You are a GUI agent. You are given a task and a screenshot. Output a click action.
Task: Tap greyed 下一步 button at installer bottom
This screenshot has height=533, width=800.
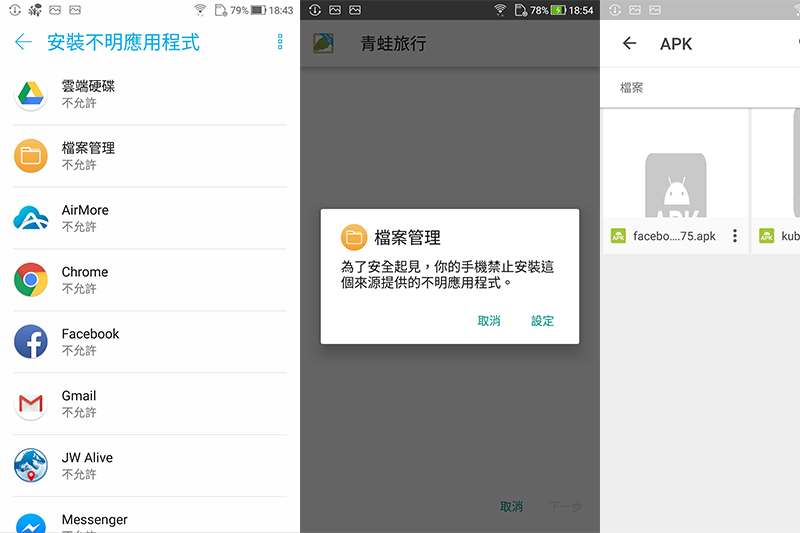565,506
